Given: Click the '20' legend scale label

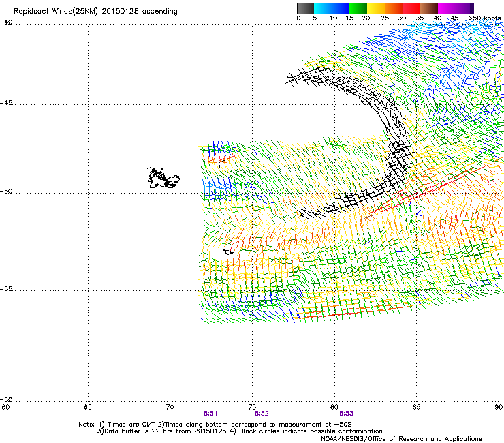Looking at the screenshot, I should click(x=366, y=18).
